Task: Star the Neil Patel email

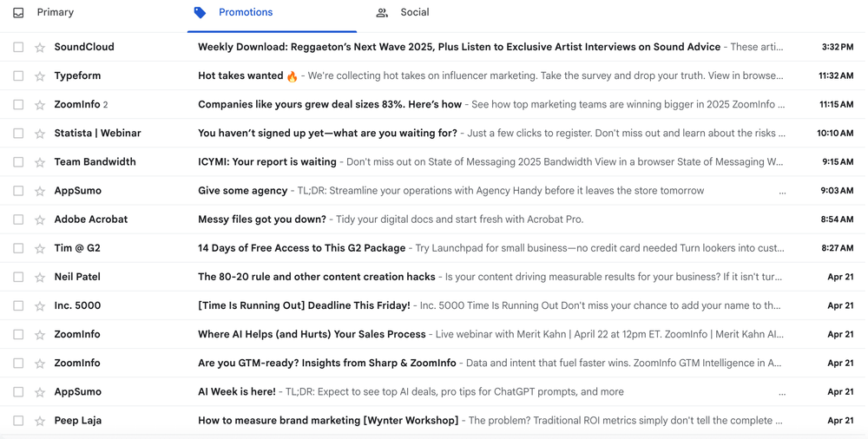Action: [40, 278]
